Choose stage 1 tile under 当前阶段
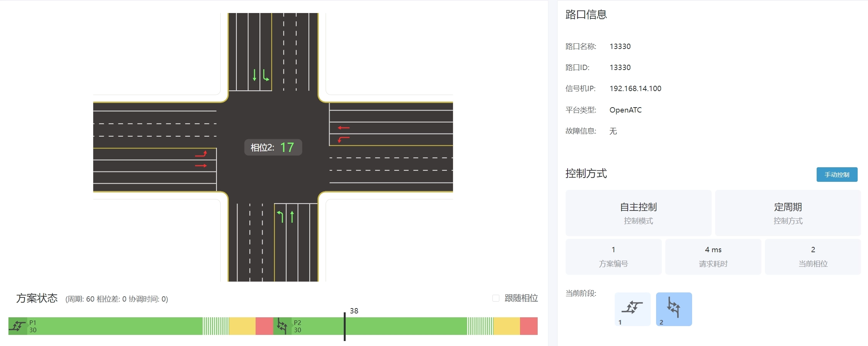The width and height of the screenshot is (868, 346). (x=632, y=309)
